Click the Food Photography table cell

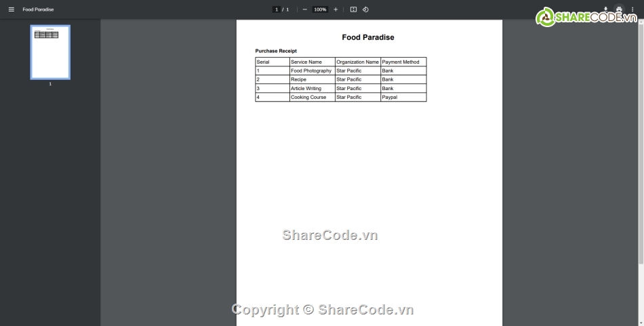tap(311, 70)
